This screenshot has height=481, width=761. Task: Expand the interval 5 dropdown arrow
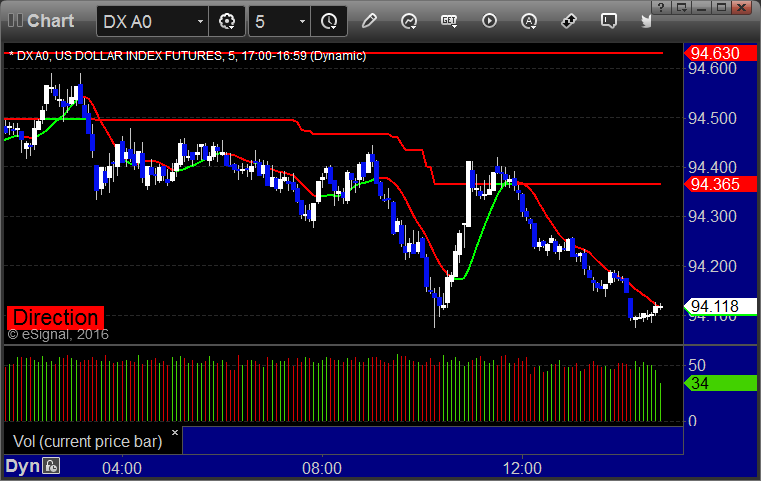click(302, 22)
